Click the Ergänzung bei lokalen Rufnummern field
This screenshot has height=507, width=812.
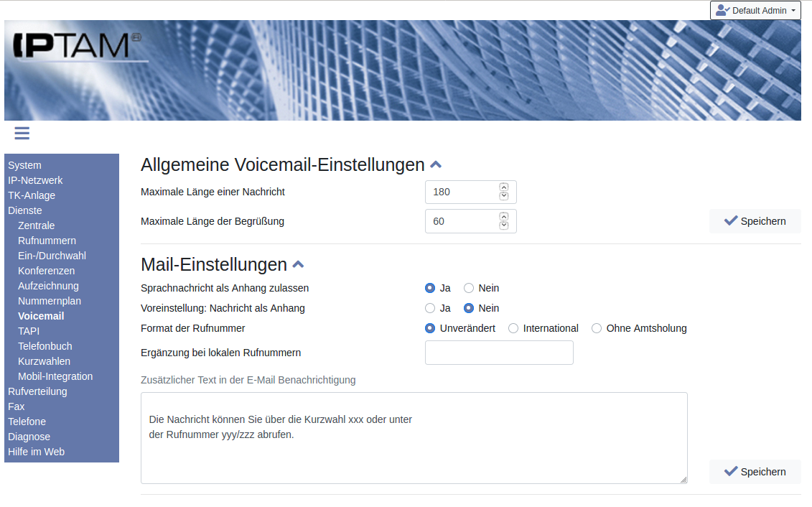coord(499,353)
